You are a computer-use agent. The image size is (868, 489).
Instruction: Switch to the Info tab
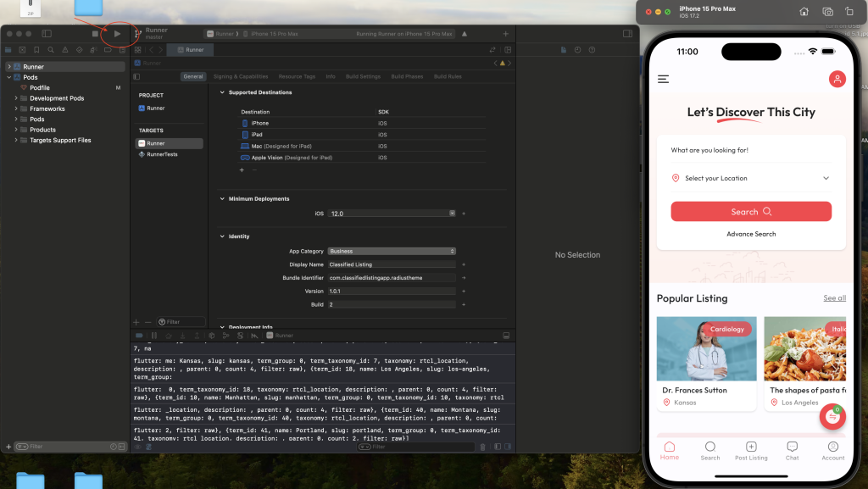(x=331, y=77)
